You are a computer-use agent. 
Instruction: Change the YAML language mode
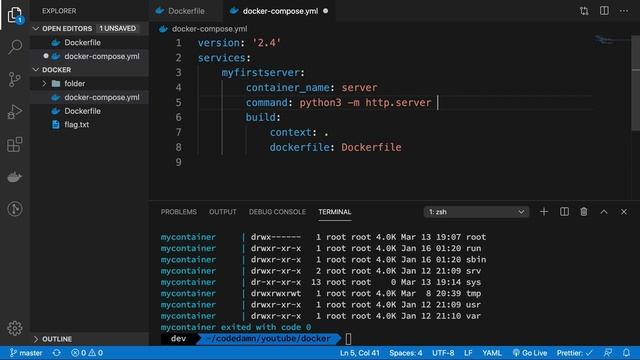click(492, 353)
